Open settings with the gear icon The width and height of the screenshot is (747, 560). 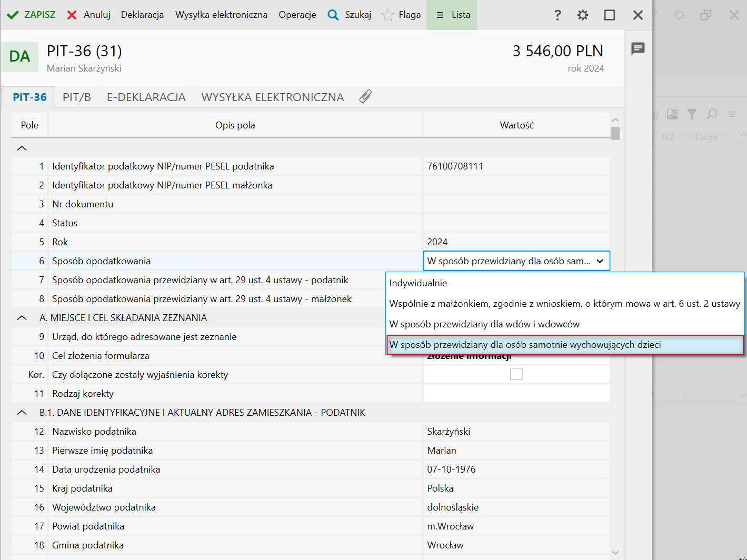(x=582, y=15)
